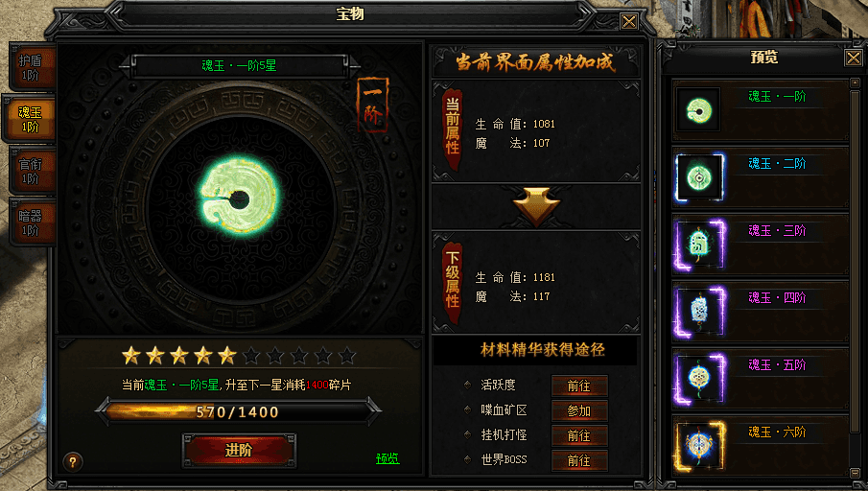Open the green 预览 link
This screenshot has height=491, width=868.
click(x=387, y=458)
